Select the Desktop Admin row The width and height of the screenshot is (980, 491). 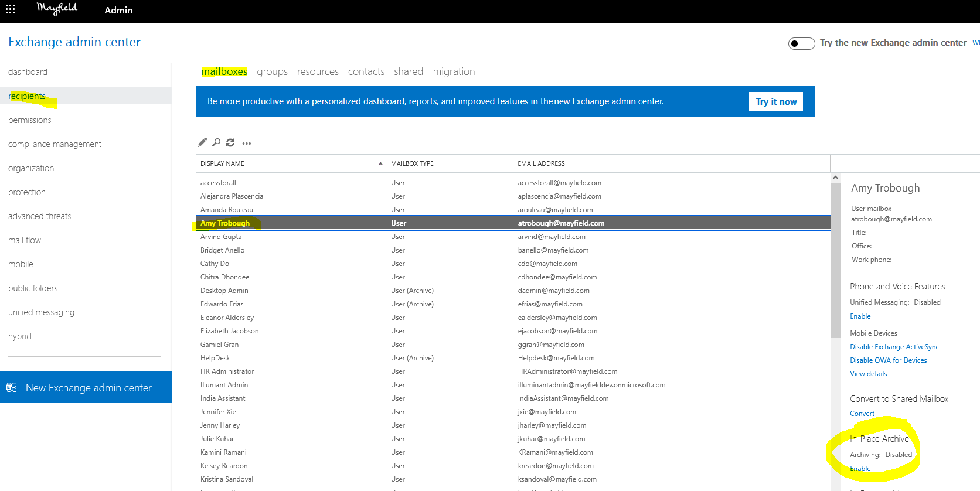[x=513, y=291]
